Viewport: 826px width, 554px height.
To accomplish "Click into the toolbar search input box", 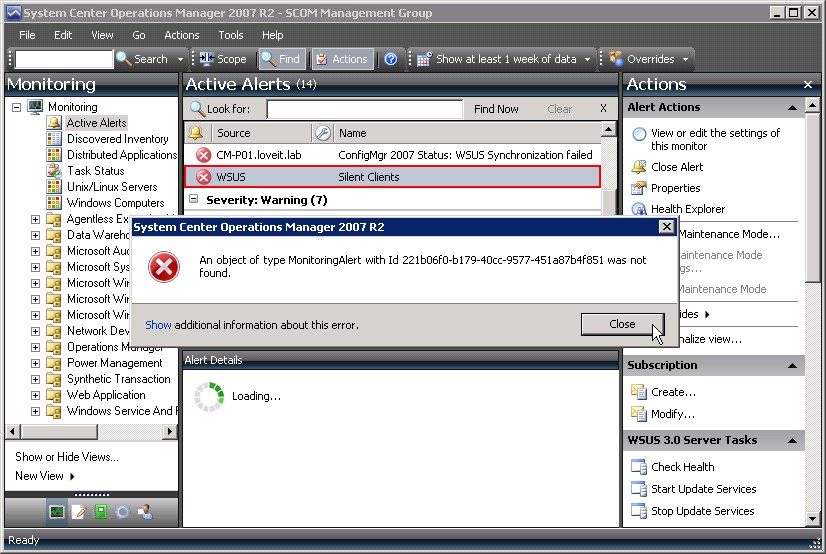I will 64,59.
